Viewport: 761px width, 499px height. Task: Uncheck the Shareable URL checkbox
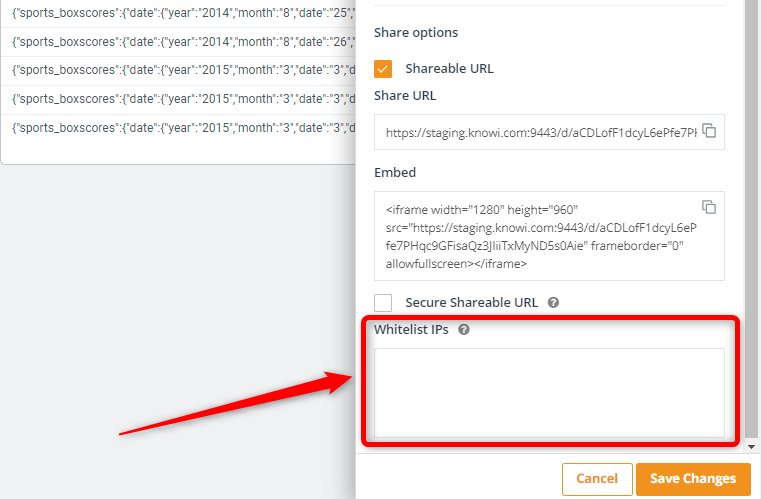pyautogui.click(x=384, y=69)
